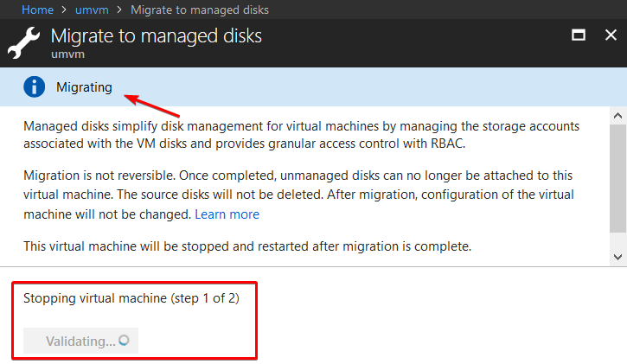The width and height of the screenshot is (627, 364).
Task: Click the Migrating status message
Action: (84, 86)
